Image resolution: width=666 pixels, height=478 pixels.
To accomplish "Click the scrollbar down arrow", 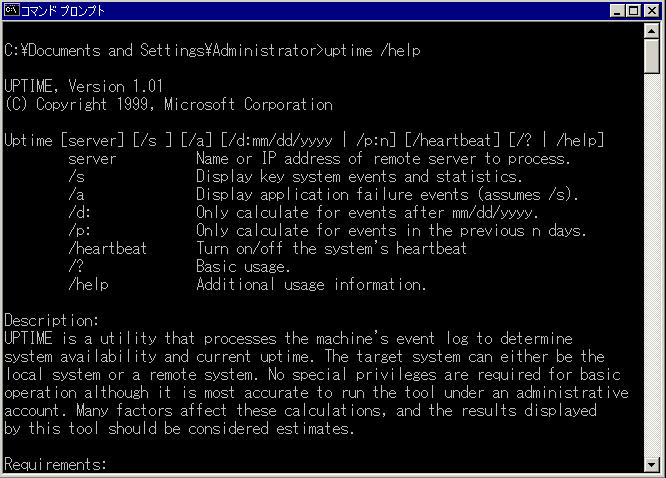I will tap(652, 464).
